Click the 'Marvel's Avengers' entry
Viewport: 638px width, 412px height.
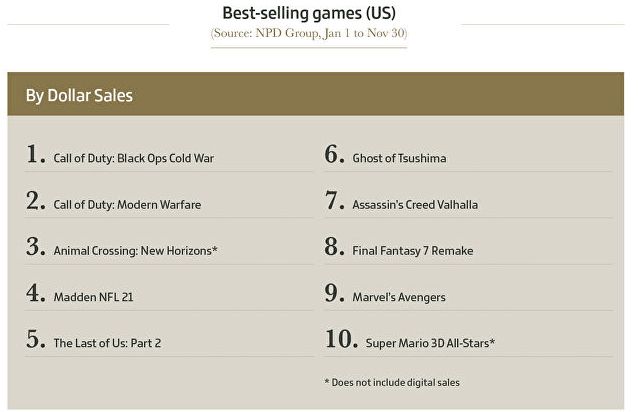coord(399,297)
